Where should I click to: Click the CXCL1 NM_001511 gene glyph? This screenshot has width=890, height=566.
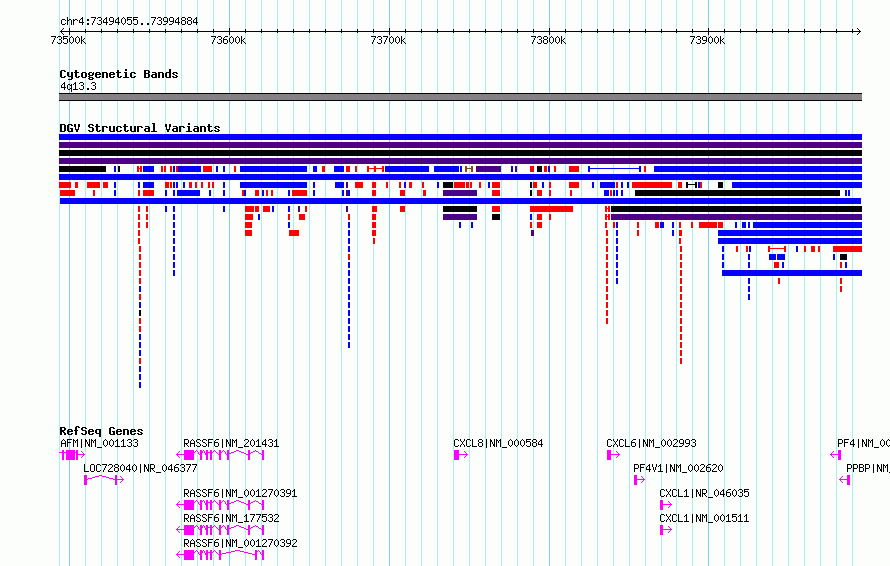(x=666, y=530)
